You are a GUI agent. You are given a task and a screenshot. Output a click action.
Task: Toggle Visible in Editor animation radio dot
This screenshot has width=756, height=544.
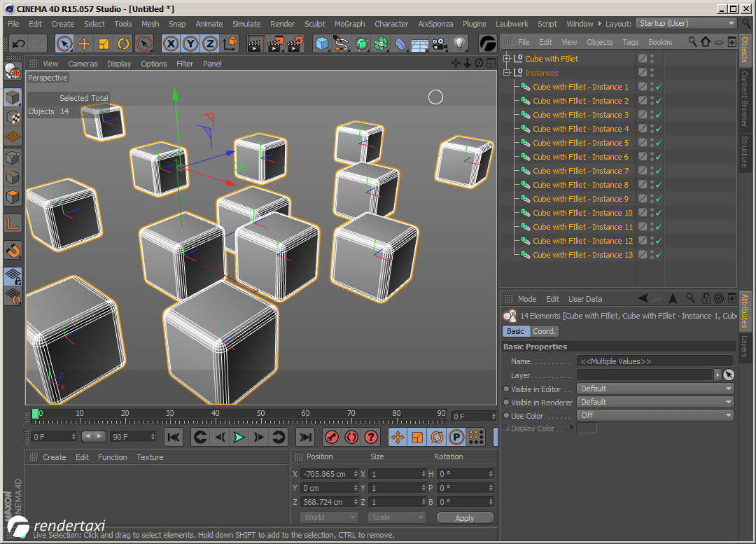(x=506, y=389)
